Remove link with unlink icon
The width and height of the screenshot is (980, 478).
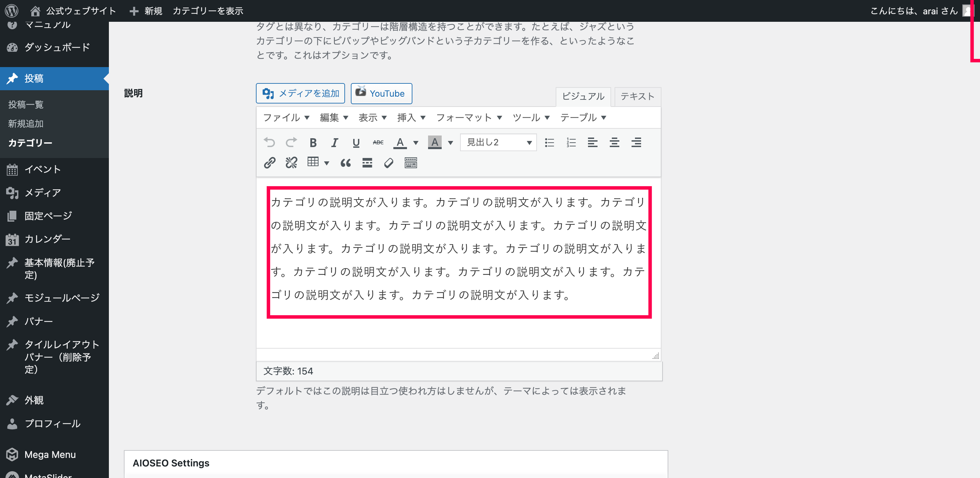(291, 163)
